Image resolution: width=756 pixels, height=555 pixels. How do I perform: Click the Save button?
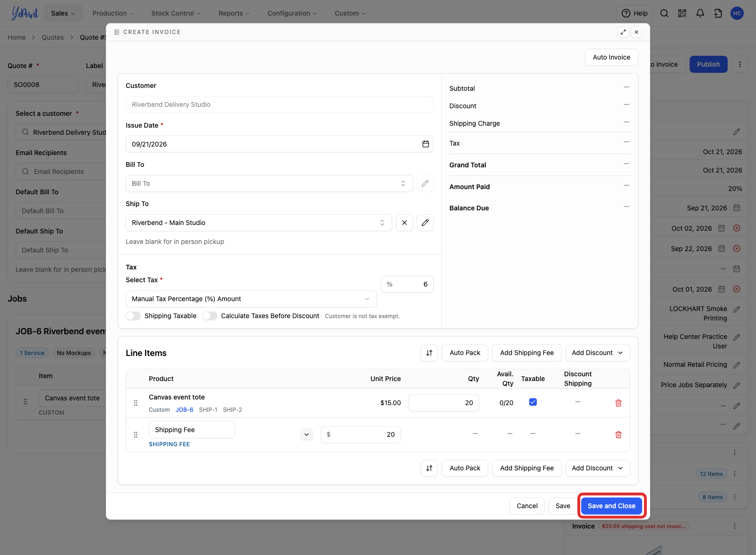pos(563,506)
